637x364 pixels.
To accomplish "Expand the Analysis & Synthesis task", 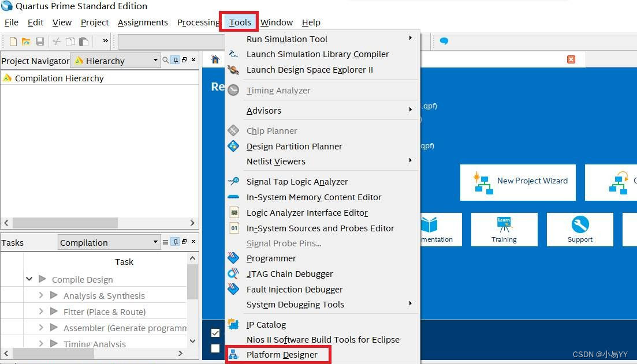I will 41,295.
